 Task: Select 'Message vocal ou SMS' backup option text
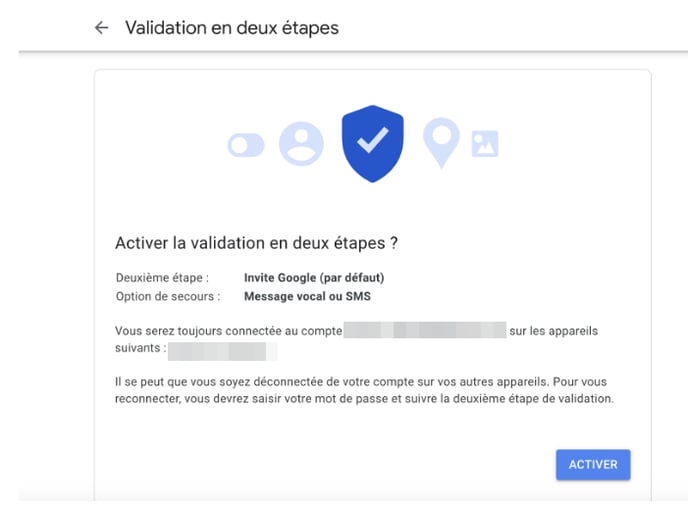307,296
